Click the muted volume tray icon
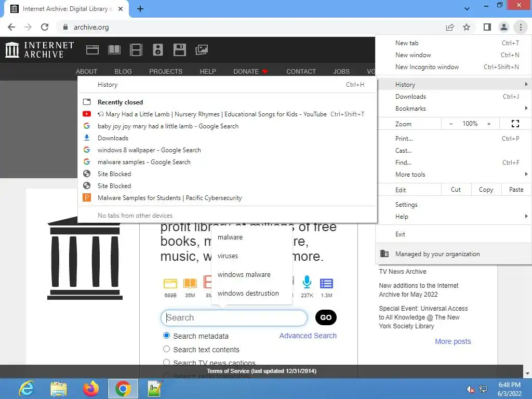The width and height of the screenshot is (532, 399). [470, 389]
